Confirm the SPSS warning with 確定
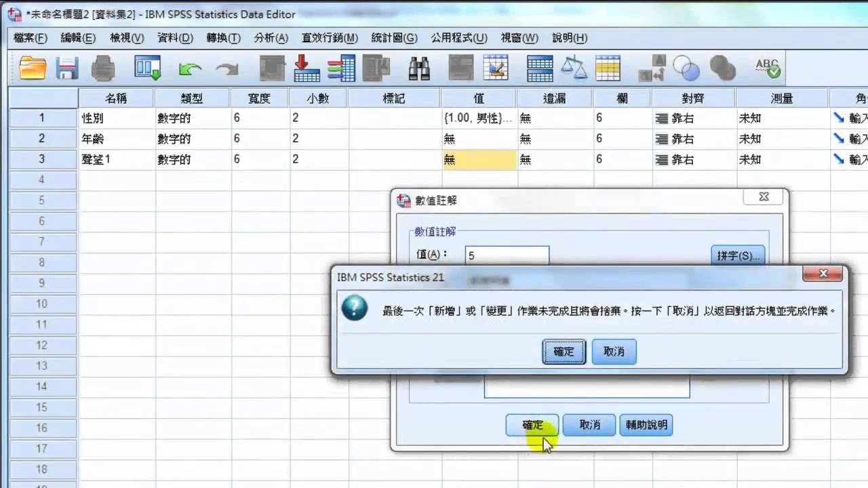The width and height of the screenshot is (868, 488). [564, 352]
